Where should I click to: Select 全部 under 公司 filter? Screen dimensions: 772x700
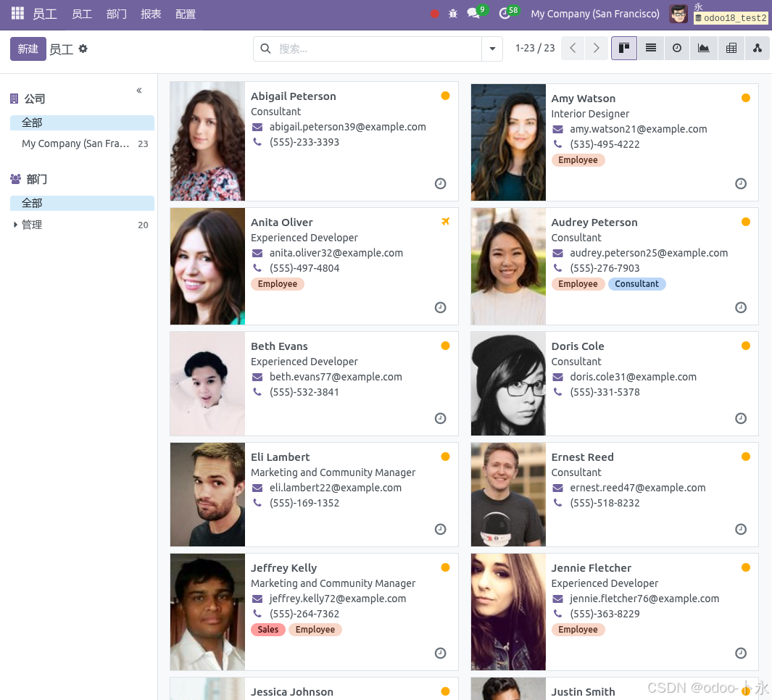click(x=82, y=122)
